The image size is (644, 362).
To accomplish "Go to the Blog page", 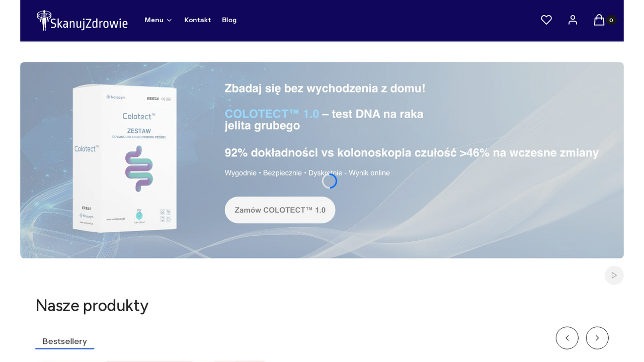I will 229,20.
